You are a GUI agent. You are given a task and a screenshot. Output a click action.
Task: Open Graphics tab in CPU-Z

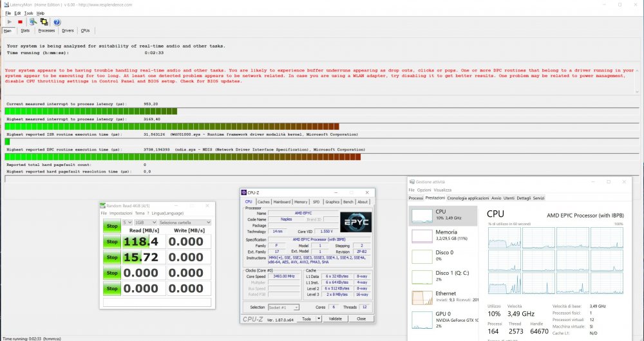[x=332, y=202]
